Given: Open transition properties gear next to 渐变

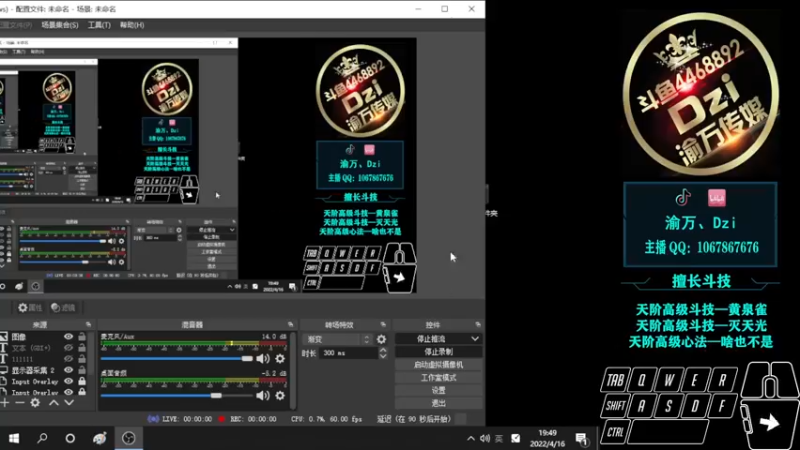Looking at the screenshot, I should click(x=381, y=339).
